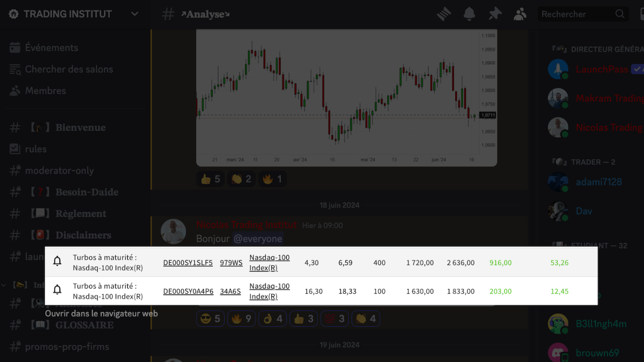Open the 34A6S link
Image resolution: width=644 pixels, height=362 pixels.
tap(230, 292)
